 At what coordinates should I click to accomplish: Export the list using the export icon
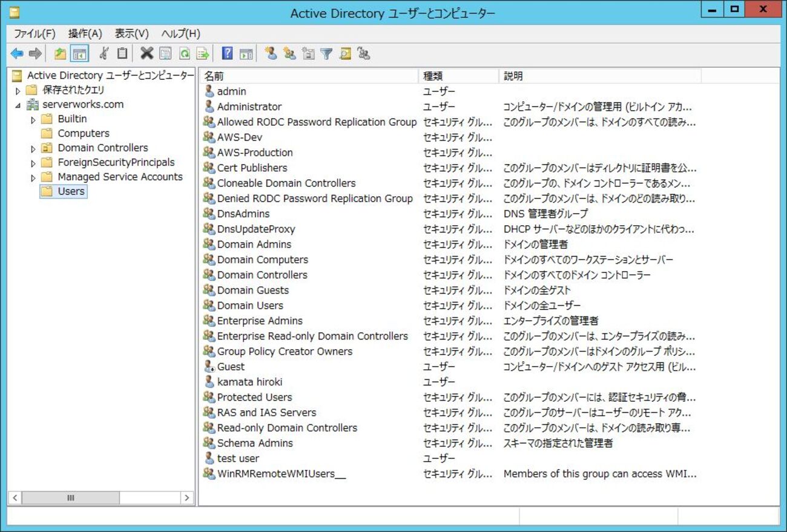pos(204,53)
